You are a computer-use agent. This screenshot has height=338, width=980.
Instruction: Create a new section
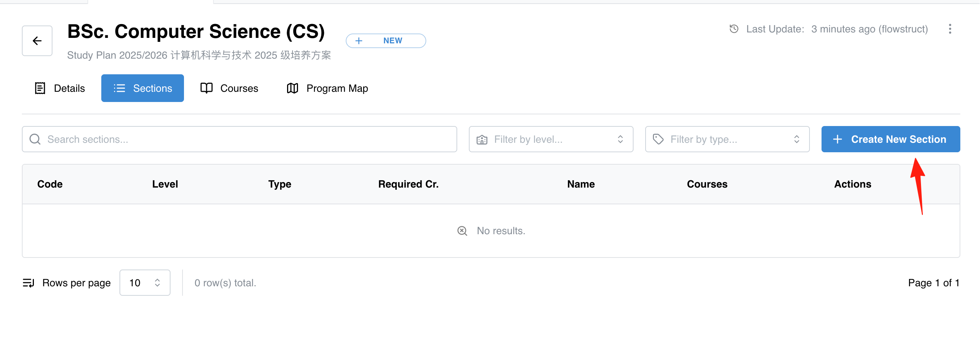tap(891, 139)
